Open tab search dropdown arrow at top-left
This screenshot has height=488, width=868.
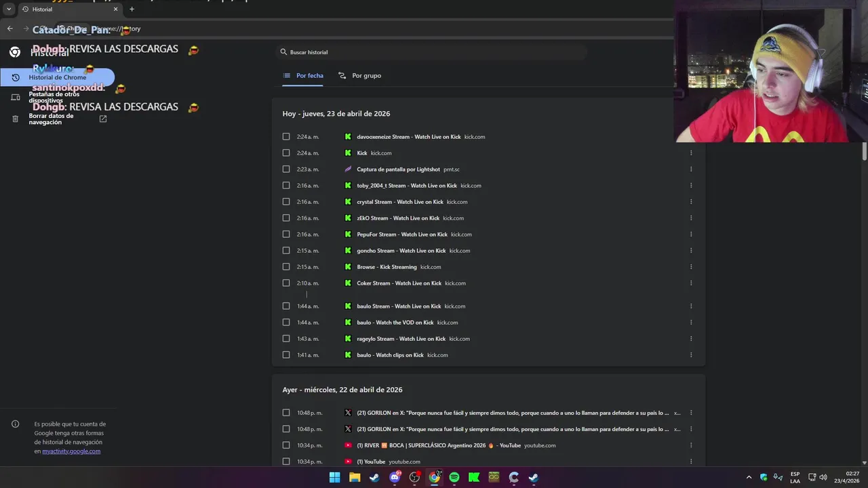click(x=9, y=9)
